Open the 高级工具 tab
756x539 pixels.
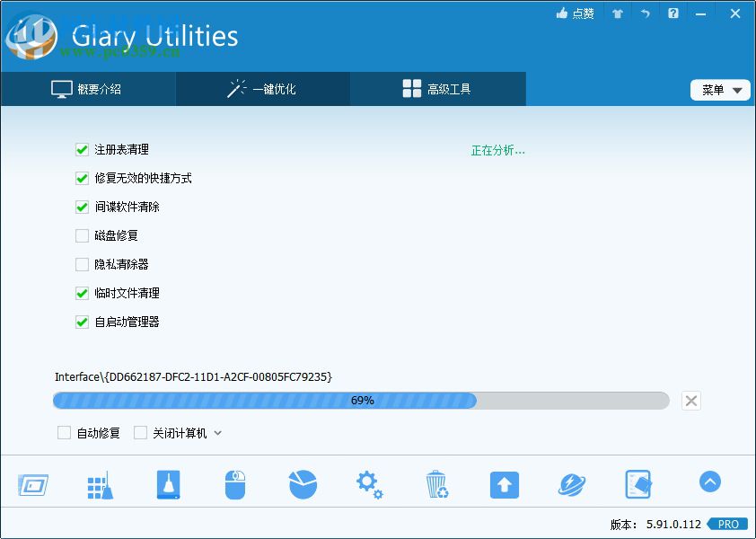click(x=436, y=89)
